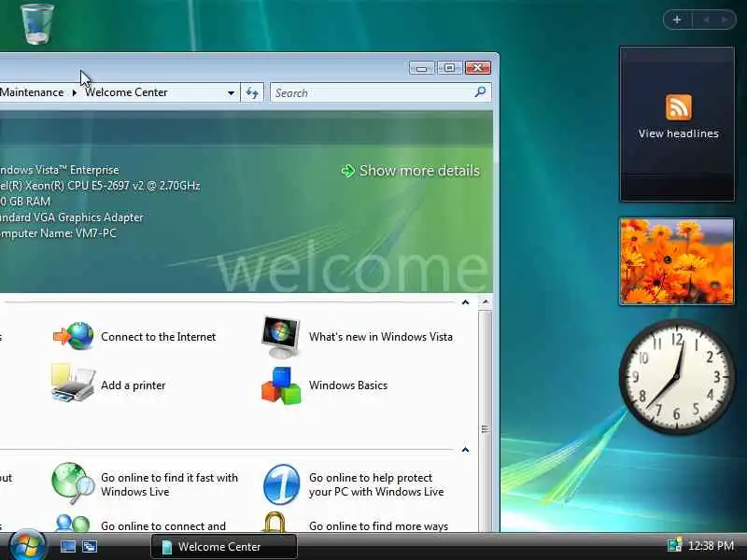Open Connect to the Internet link text
747x560 pixels.
click(158, 337)
